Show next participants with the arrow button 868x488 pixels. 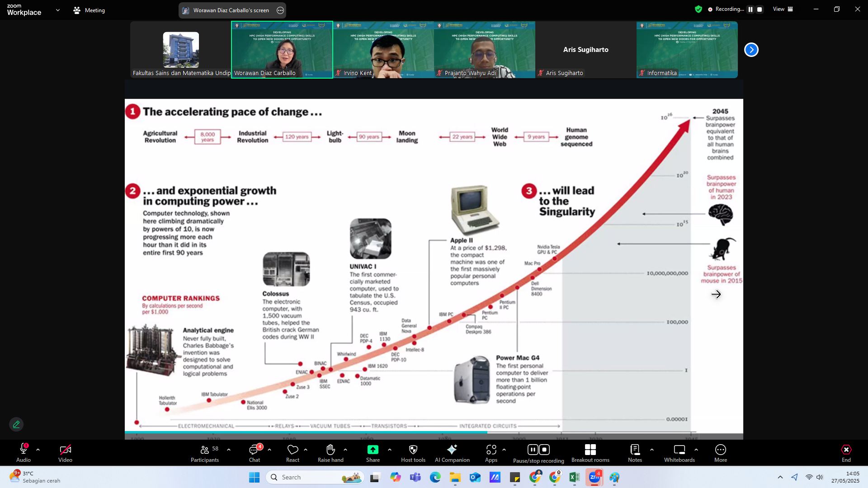pos(751,50)
